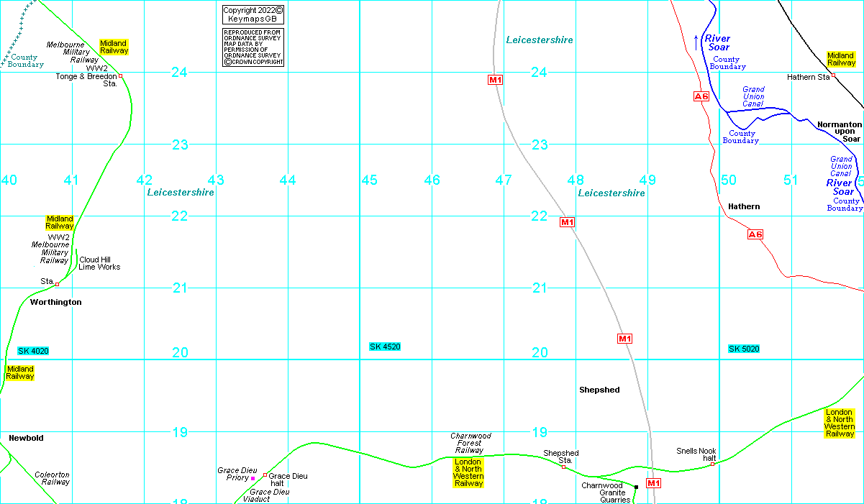The height and width of the screenshot is (504, 864).
Task: Select the London & North Western Railway label below Charnwood Forest Railway
Action: coord(468,473)
